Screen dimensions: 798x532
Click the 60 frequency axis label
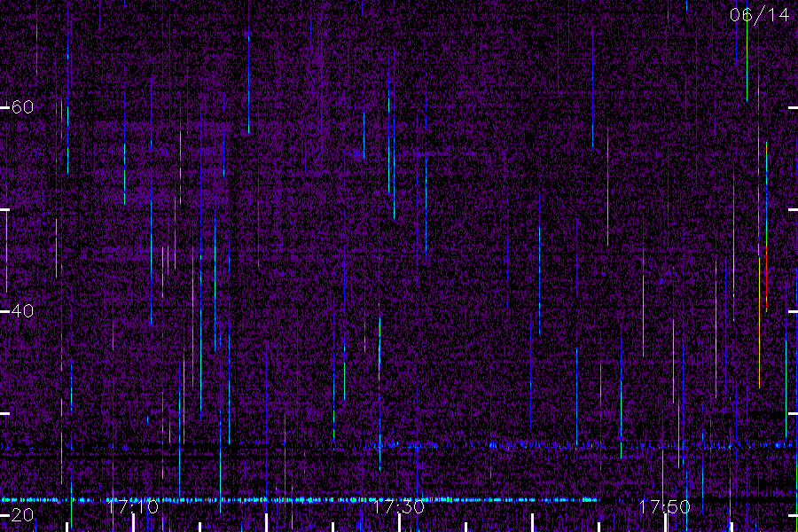click(x=22, y=107)
